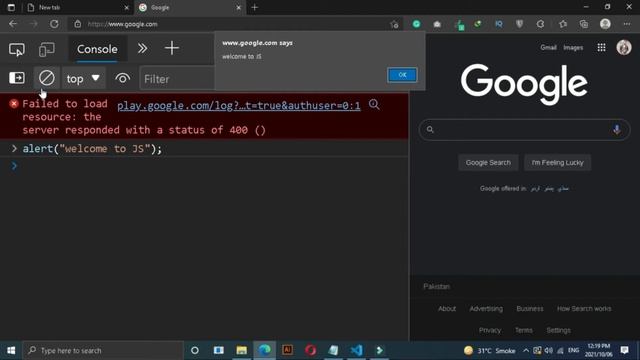Select the Google browser tab
This screenshot has height=360, width=640.
click(x=190, y=7)
